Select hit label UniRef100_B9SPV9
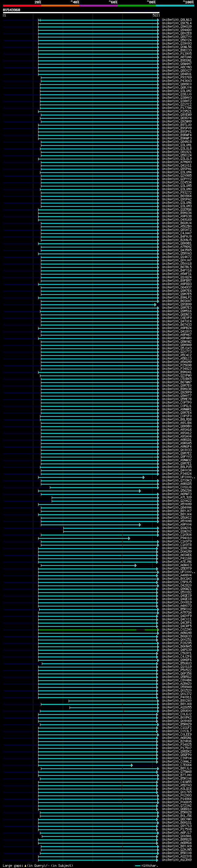Image resolution: width=197 pixels, height=868 pixels. coord(177,128)
